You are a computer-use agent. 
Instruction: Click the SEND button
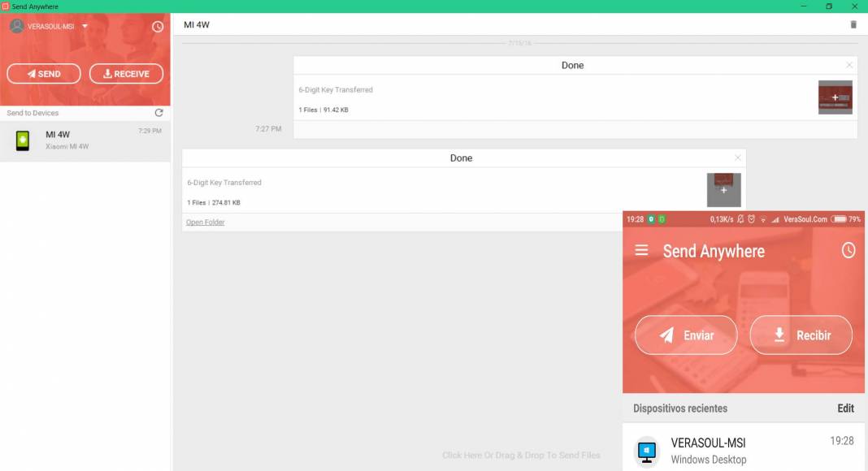(44, 74)
